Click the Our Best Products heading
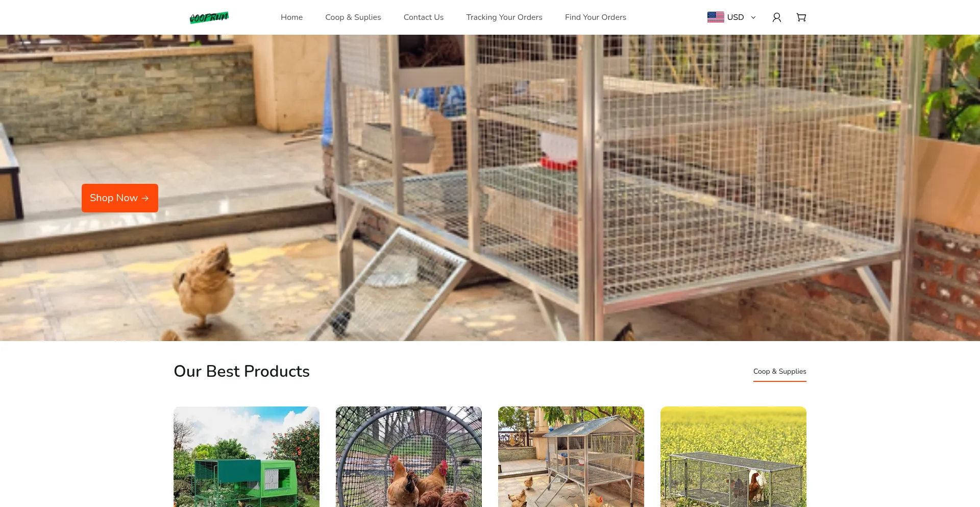Image resolution: width=980 pixels, height=507 pixels. click(x=242, y=371)
